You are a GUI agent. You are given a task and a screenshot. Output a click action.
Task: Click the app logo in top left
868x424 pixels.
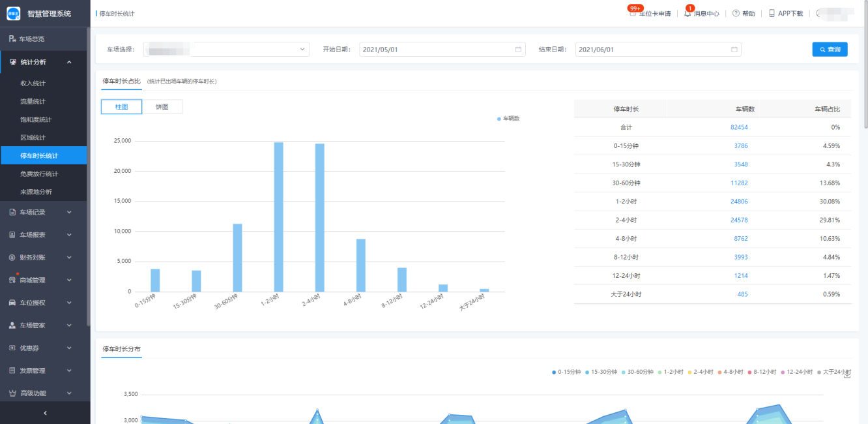[14, 13]
